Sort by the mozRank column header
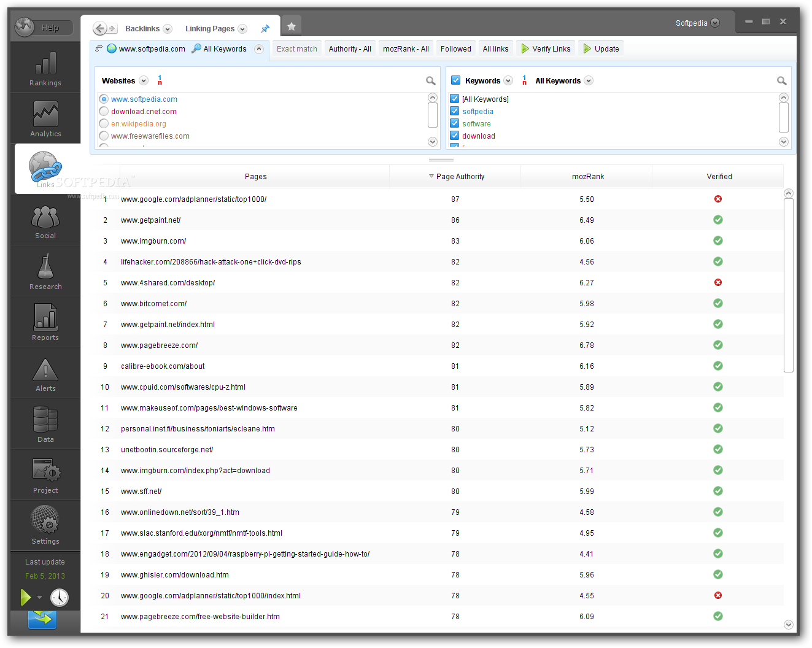Screen dimensions: 812x648 587,177
